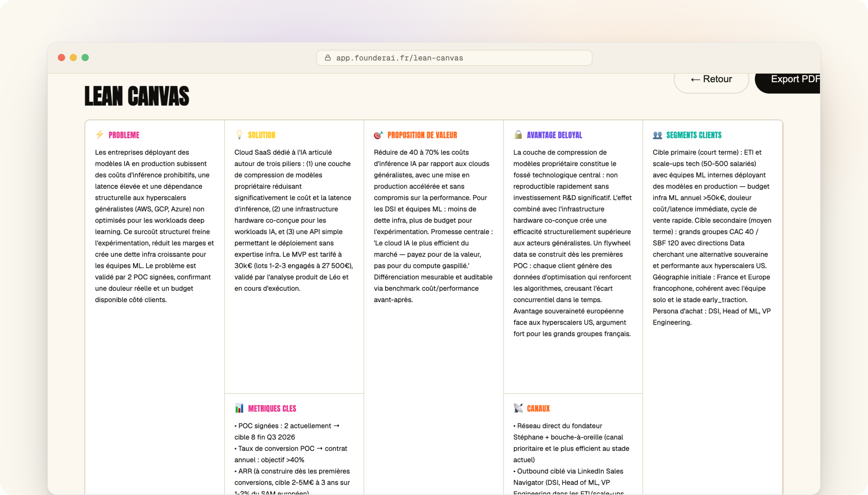The height and width of the screenshot is (495, 868).
Task: Focus the address bar showing app.founderai.fr/lean-canvas
Action: coord(454,58)
